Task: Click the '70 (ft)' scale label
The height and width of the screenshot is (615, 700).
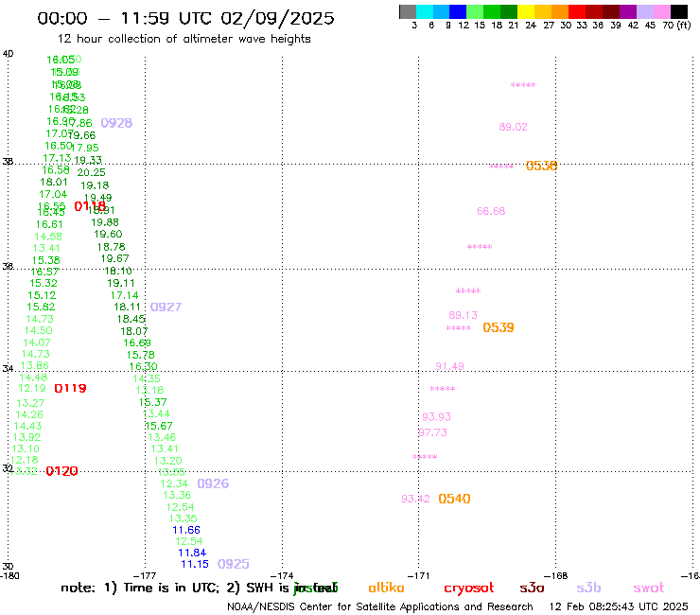Action: (676, 25)
